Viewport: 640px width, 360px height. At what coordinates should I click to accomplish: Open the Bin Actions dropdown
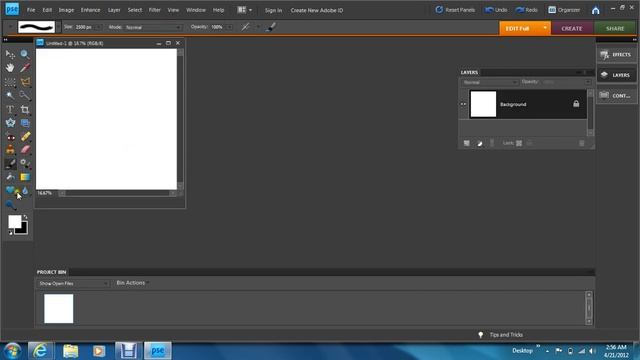point(132,283)
